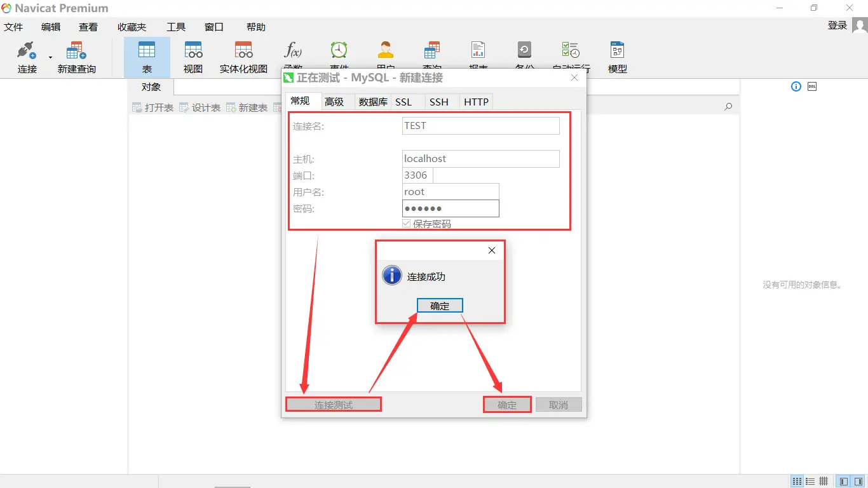
Task: Select the 对象 tab
Action: [151, 87]
